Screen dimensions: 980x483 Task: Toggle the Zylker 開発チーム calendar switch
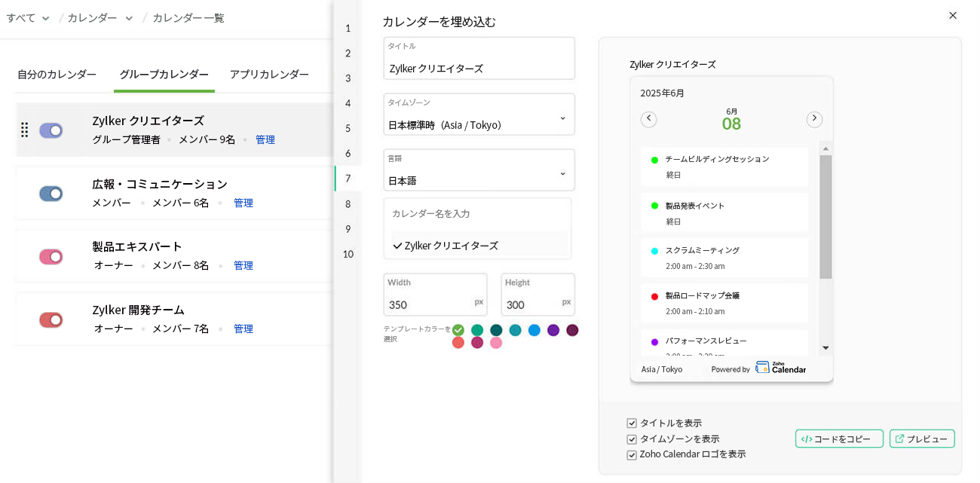click(51, 320)
